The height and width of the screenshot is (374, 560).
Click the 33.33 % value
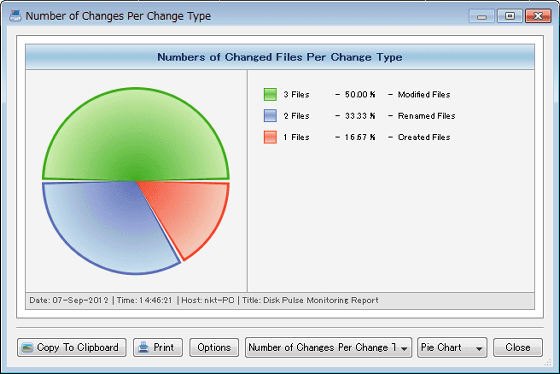(360, 116)
